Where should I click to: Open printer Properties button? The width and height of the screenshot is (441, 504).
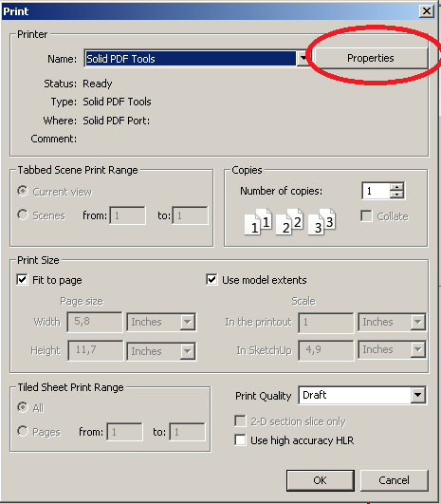click(x=371, y=58)
